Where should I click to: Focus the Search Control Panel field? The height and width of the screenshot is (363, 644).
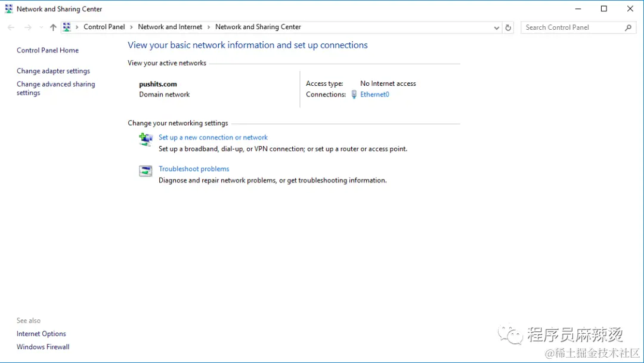[578, 27]
